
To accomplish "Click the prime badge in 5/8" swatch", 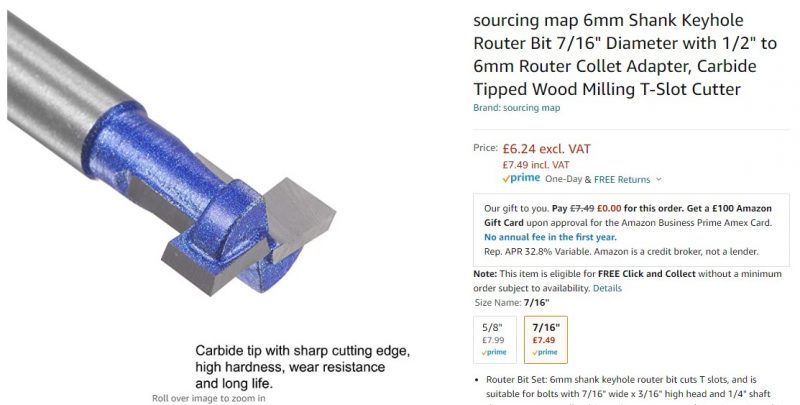I will [495, 352].
